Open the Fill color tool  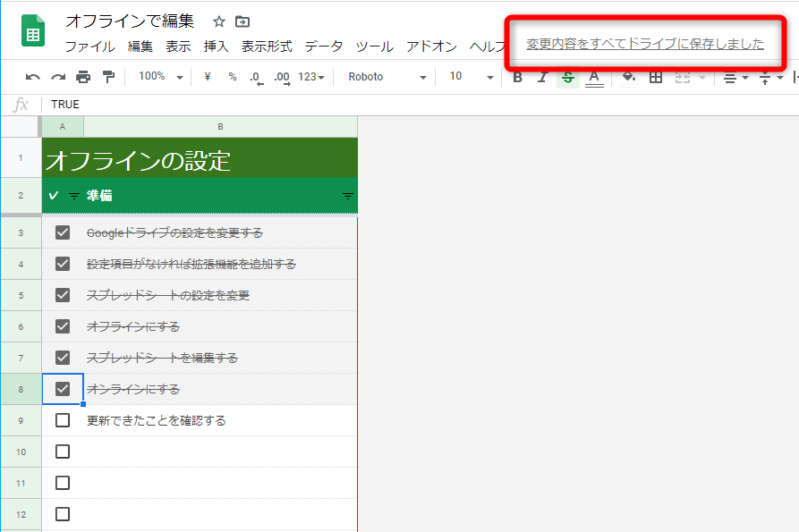(627, 78)
